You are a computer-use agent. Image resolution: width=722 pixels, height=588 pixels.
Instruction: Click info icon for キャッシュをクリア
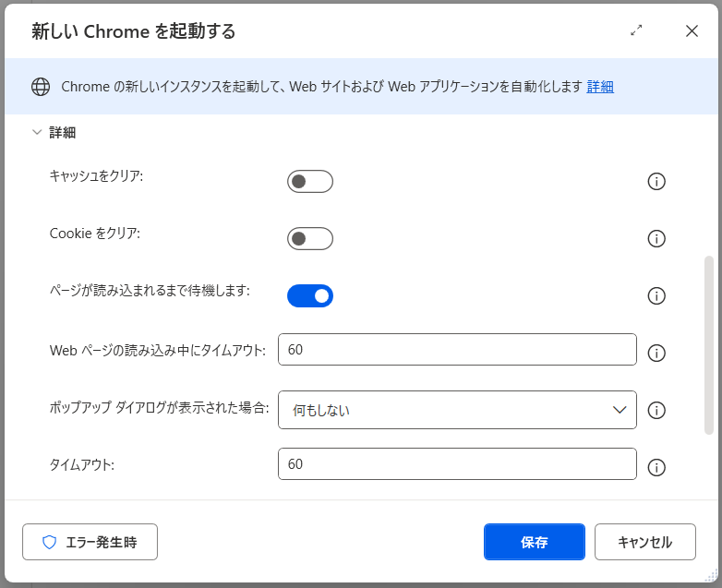(x=656, y=182)
